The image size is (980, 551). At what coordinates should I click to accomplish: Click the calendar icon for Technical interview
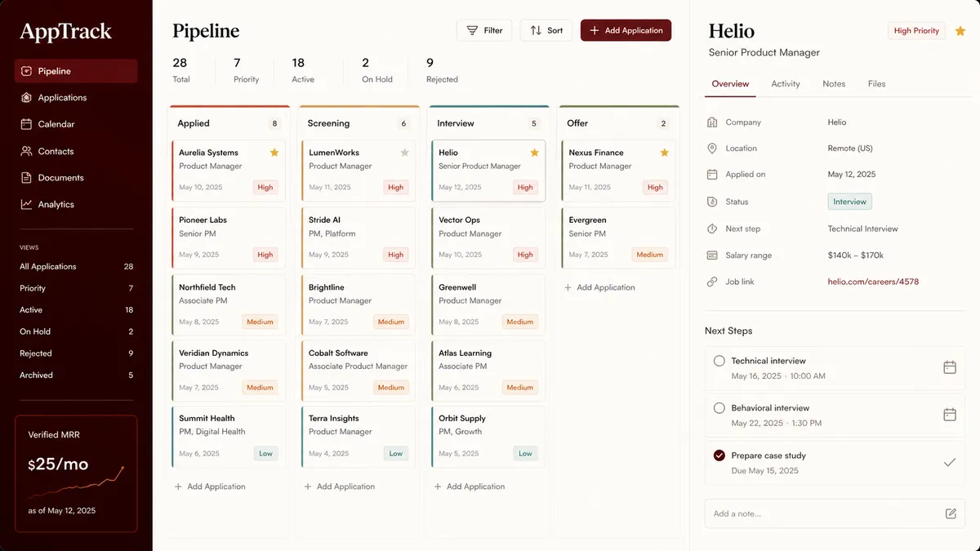coord(950,367)
